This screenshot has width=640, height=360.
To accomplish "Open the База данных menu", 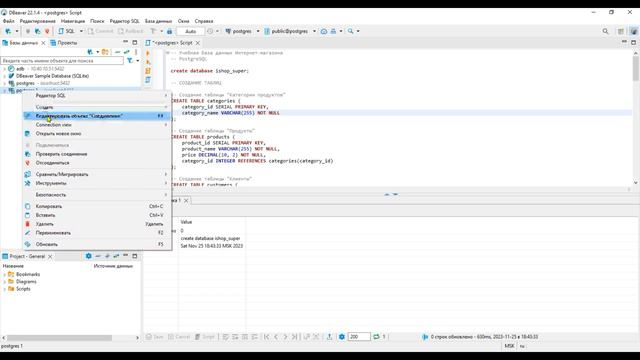I will point(158,21).
